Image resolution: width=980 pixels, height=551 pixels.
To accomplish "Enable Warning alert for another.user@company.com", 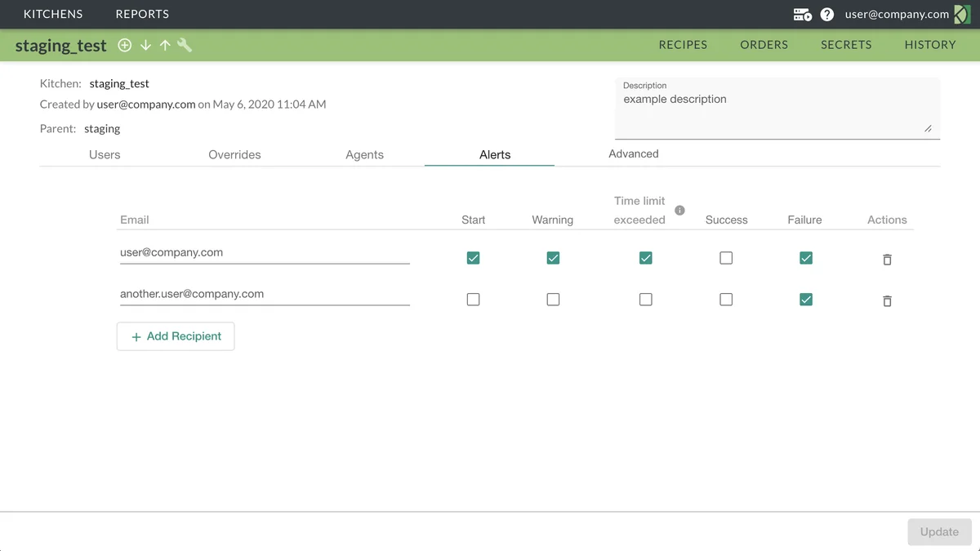I will click(x=553, y=300).
